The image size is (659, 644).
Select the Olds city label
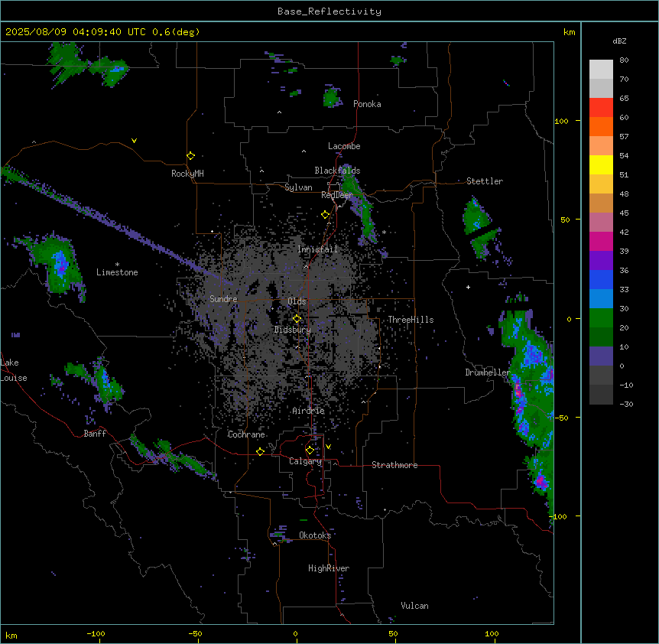click(x=297, y=301)
